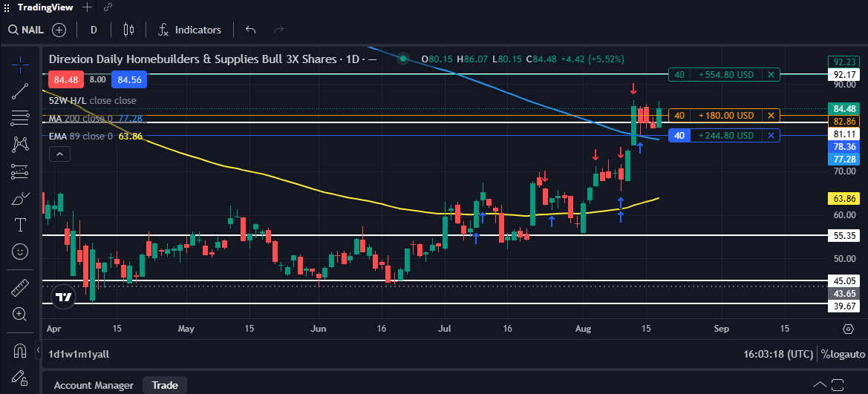Viewport: 868px width, 394px height.
Task: Toggle lock all drawing tools
Action: (x=21, y=378)
